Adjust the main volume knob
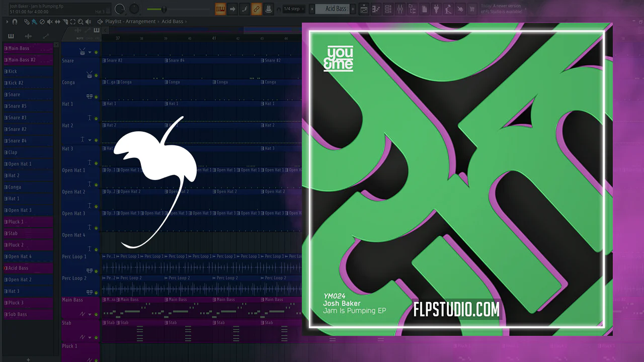This screenshot has height=362, width=644. [x=120, y=9]
